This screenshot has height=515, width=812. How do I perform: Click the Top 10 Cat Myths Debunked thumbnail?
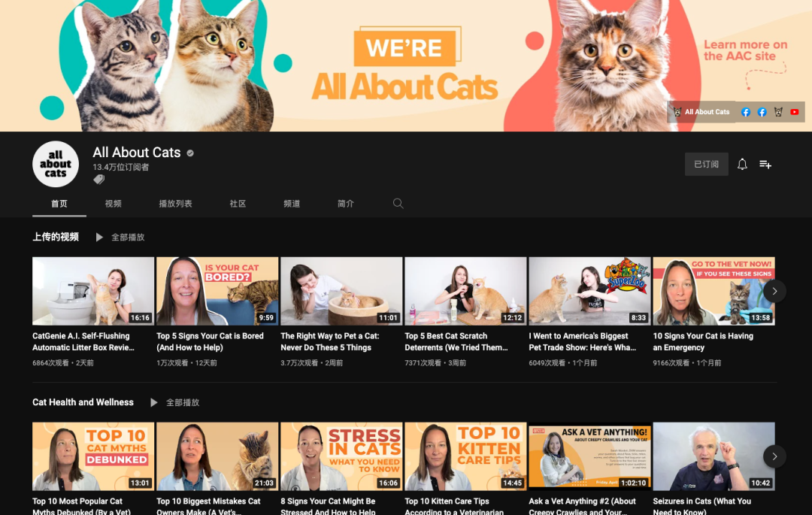click(93, 456)
